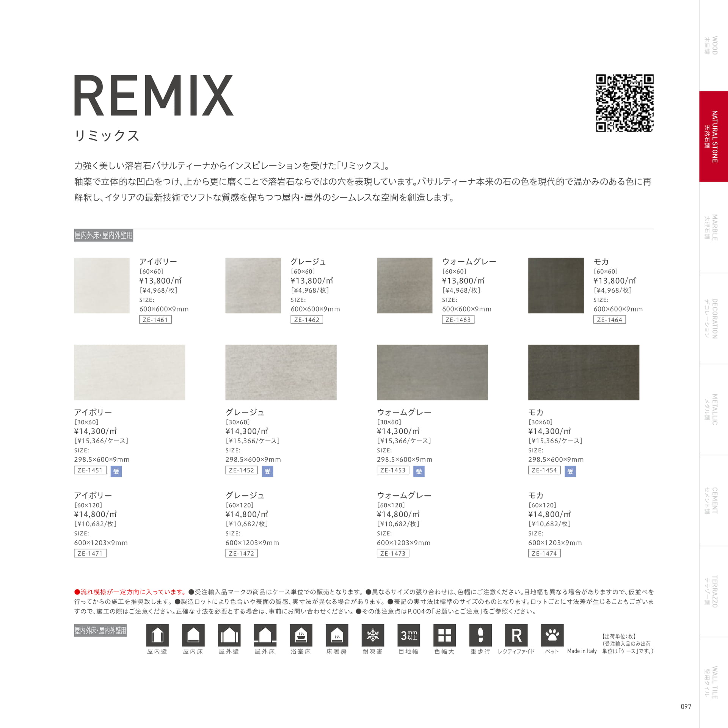
Task: Click the ¥14,800/㎡ price under グレージュ 60×120
Action: point(247,514)
